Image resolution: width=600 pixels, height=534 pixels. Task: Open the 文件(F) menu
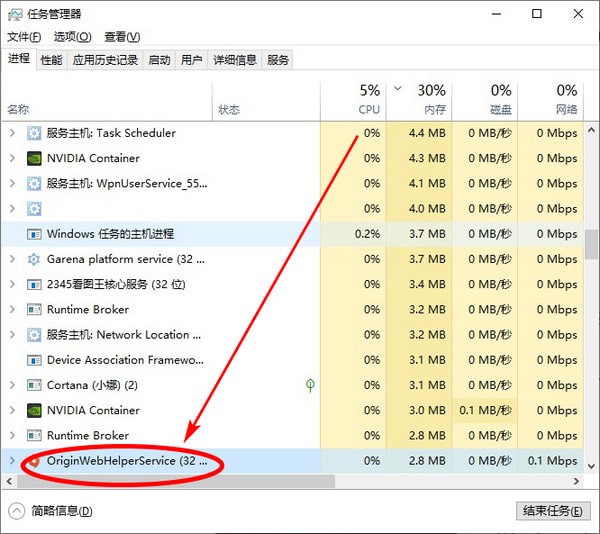(24, 37)
